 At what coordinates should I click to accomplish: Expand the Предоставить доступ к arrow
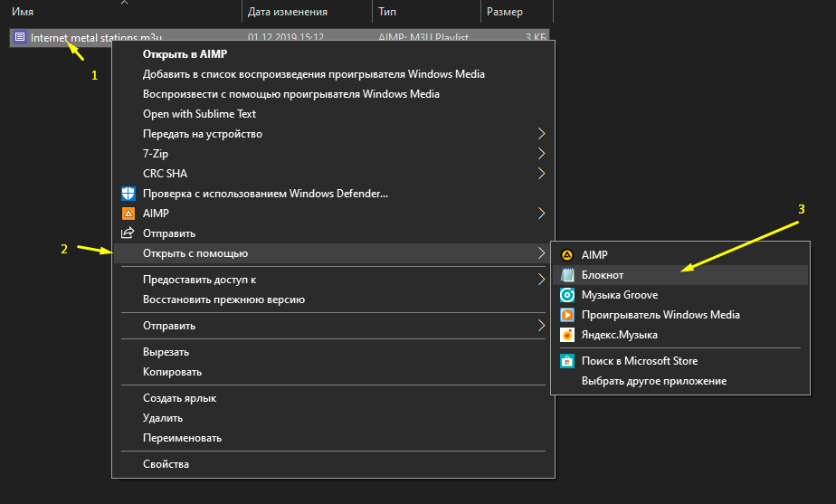541,280
